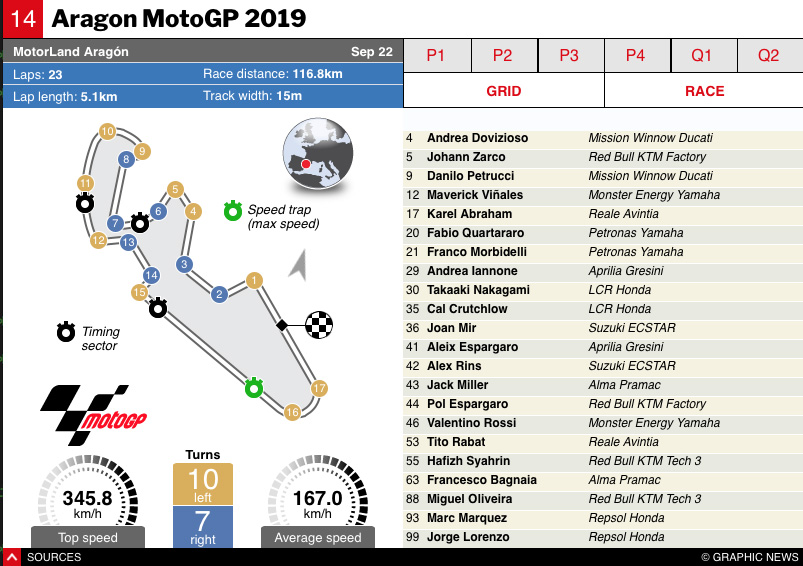This screenshot has height=566, width=803.
Task: Click the Average speed label button
Action: point(318,538)
